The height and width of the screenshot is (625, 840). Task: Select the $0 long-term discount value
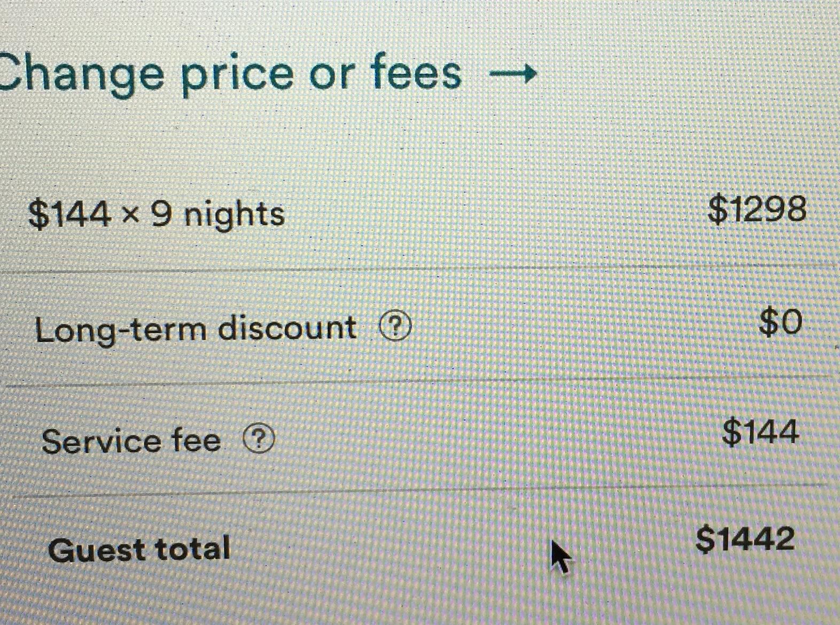(x=781, y=322)
